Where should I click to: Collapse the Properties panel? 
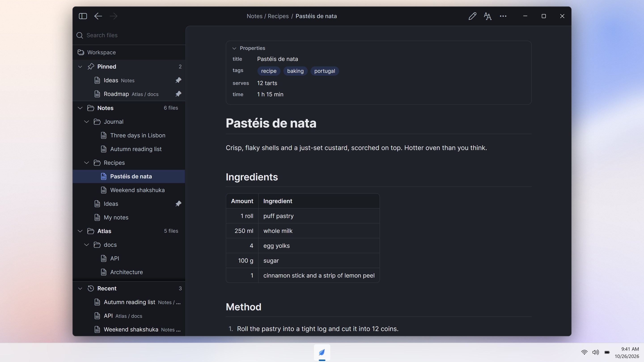pyautogui.click(x=234, y=48)
